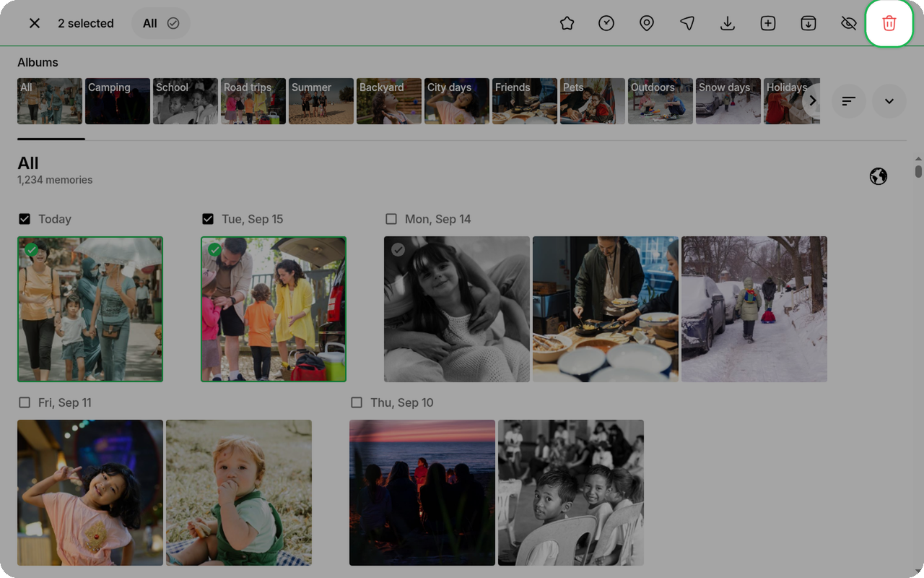Screen dimensions: 924x578
Task: Open the School album
Action: point(186,101)
